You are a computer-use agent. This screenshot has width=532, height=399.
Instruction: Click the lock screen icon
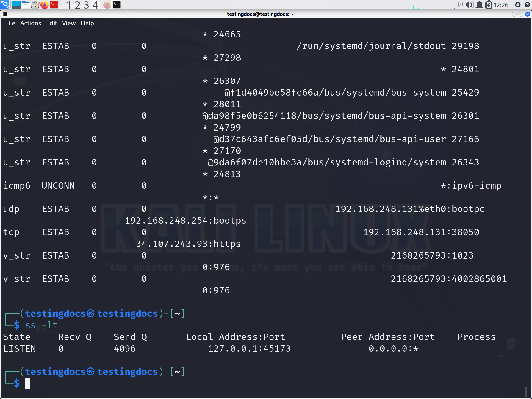click(x=518, y=5)
